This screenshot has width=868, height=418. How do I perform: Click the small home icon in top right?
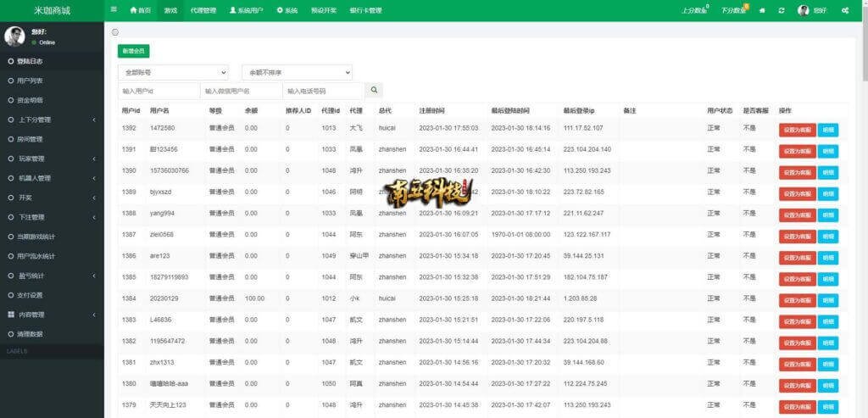pos(762,10)
